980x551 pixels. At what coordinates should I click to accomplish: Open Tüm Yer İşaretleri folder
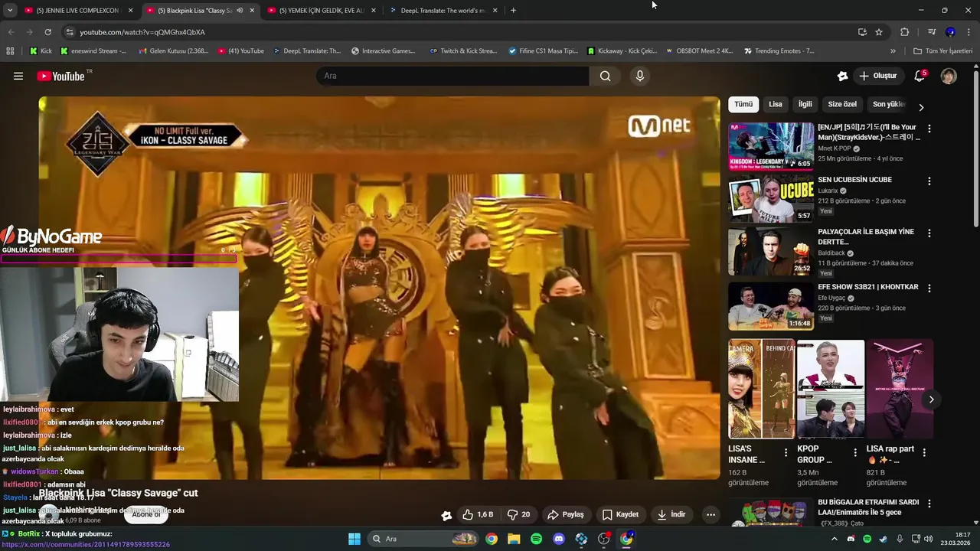coord(942,51)
